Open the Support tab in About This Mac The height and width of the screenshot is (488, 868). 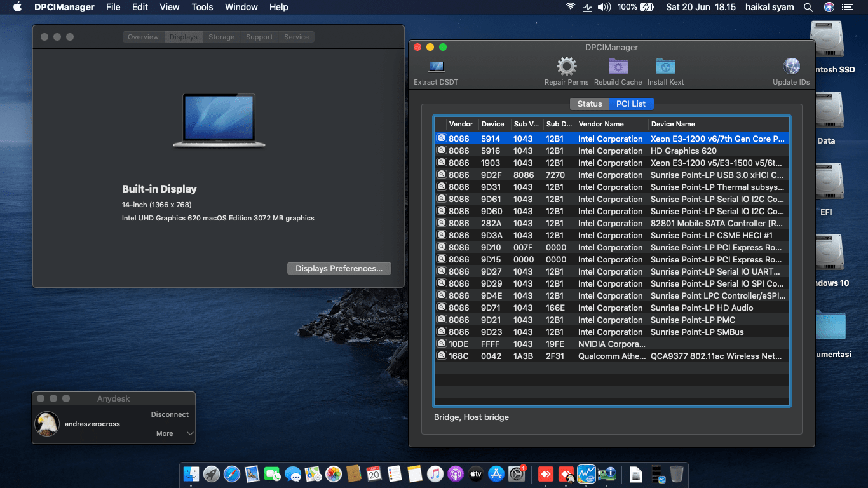pyautogui.click(x=259, y=37)
